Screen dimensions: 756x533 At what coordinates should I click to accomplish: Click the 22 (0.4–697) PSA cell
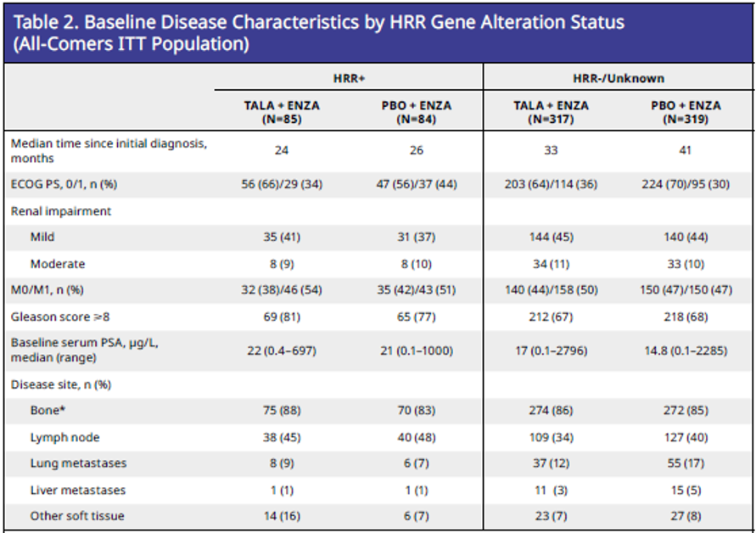pos(281,351)
